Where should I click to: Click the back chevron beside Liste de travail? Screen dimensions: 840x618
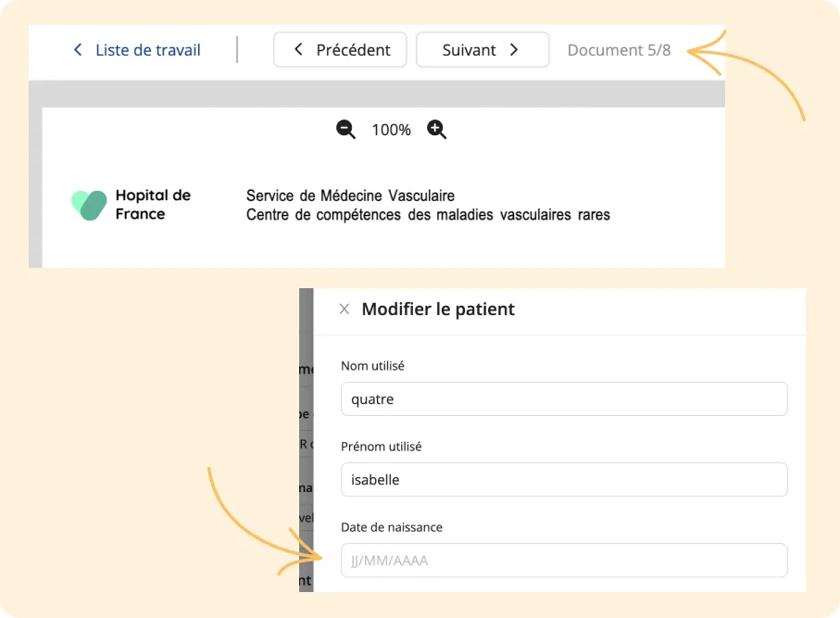78,50
